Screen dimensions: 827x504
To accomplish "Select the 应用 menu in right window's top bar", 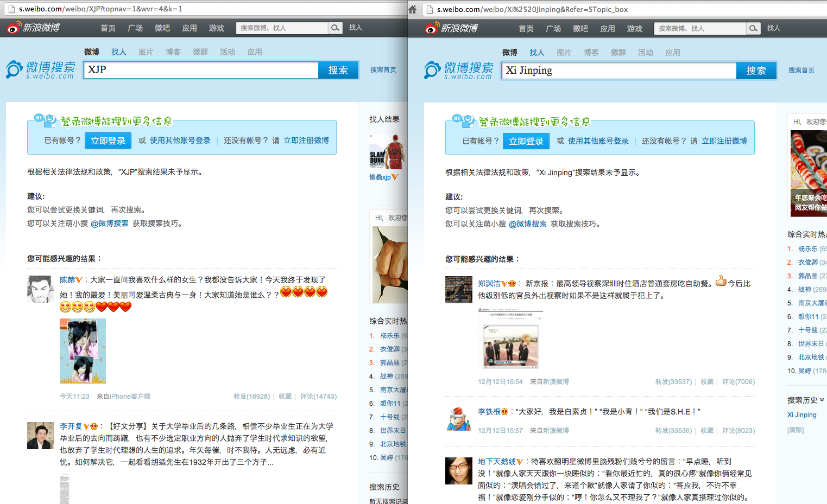I will (x=608, y=29).
